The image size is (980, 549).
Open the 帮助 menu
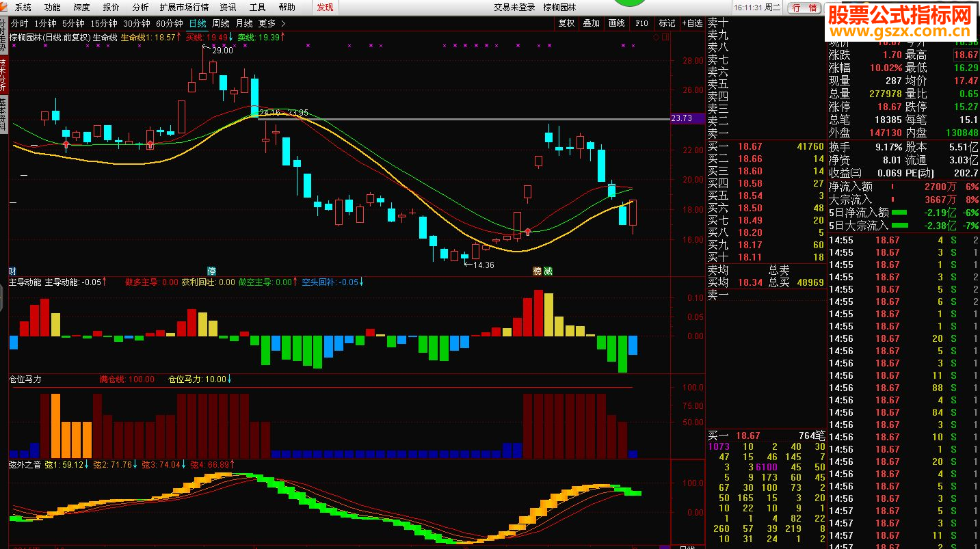click(287, 8)
